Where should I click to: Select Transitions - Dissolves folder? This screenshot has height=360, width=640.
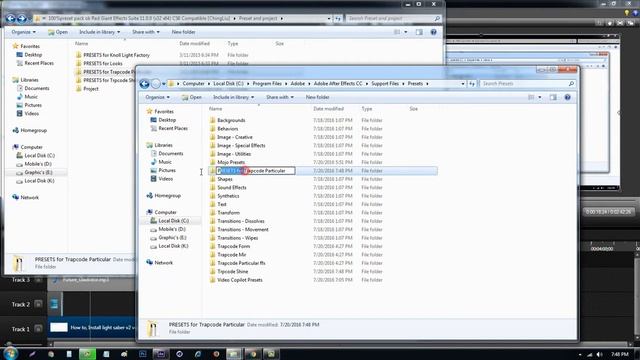click(x=241, y=221)
